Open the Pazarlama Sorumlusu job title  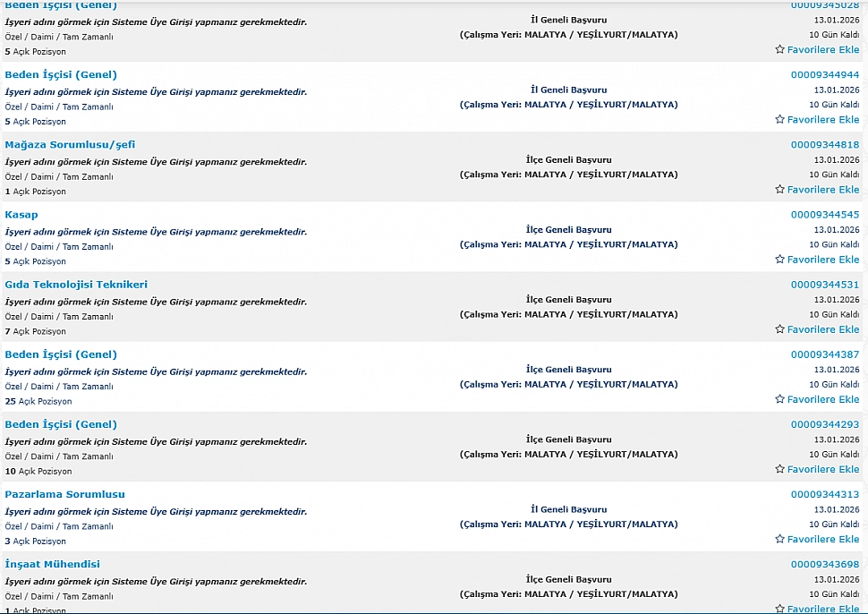click(x=64, y=494)
